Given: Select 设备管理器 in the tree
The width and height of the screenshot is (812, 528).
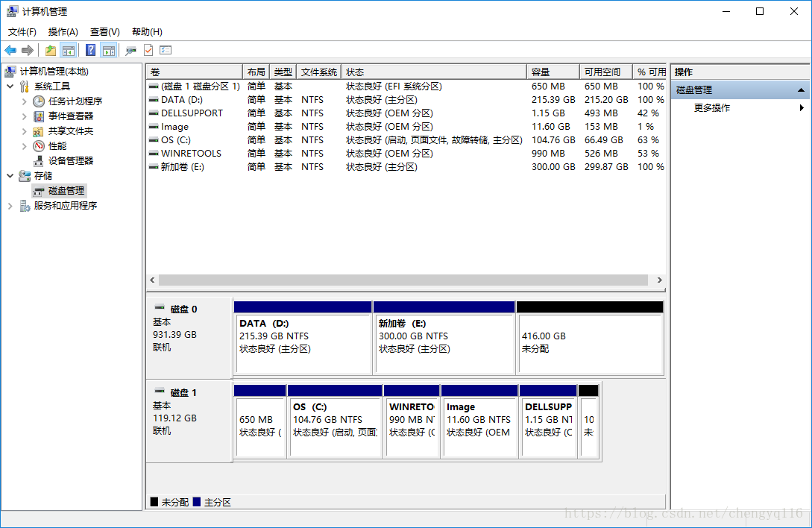Looking at the screenshot, I should (71, 160).
